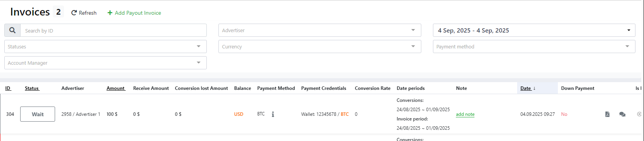The width and height of the screenshot is (644, 141).
Task: Download PDF for invoice 304
Action: coord(607,114)
